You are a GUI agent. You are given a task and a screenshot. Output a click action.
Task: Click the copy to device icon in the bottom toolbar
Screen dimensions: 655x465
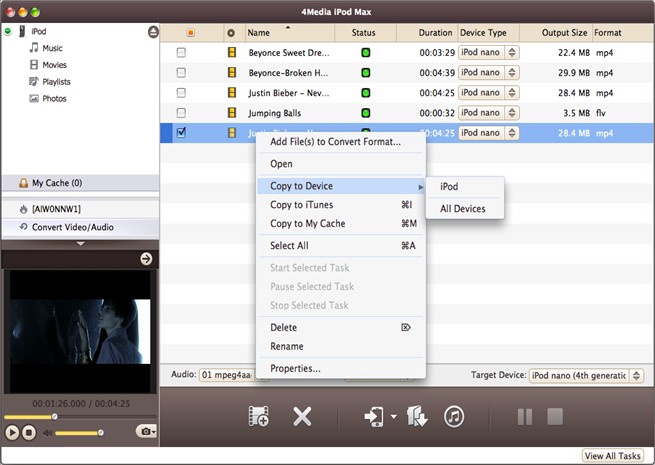pos(374,417)
